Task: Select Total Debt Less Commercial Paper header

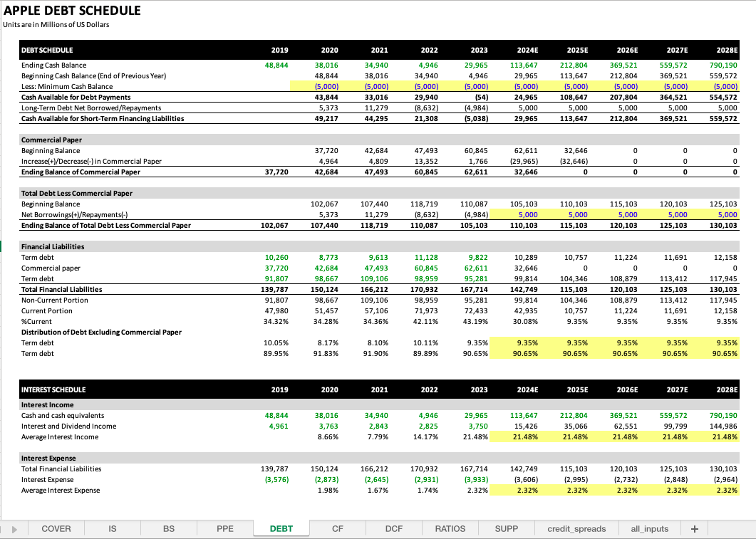Action: click(x=77, y=193)
